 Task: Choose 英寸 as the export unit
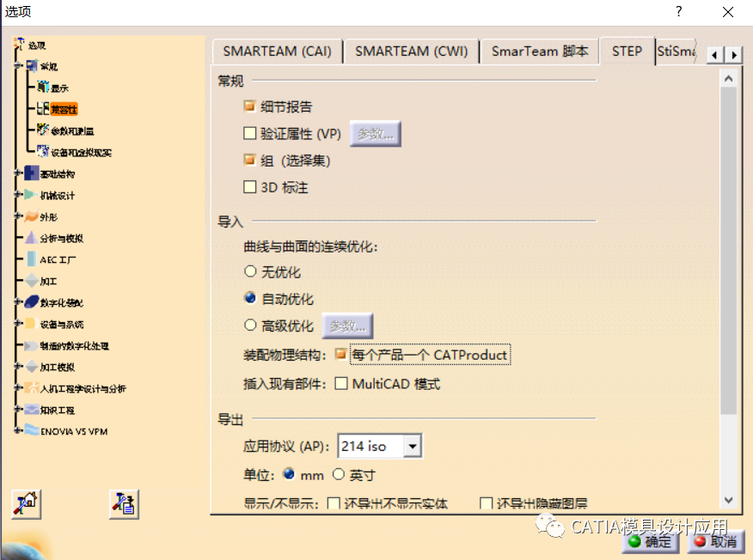tap(339, 474)
